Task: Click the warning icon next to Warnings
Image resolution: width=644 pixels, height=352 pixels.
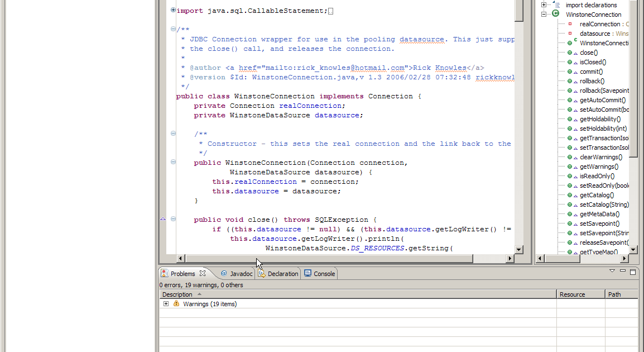Action: point(176,303)
